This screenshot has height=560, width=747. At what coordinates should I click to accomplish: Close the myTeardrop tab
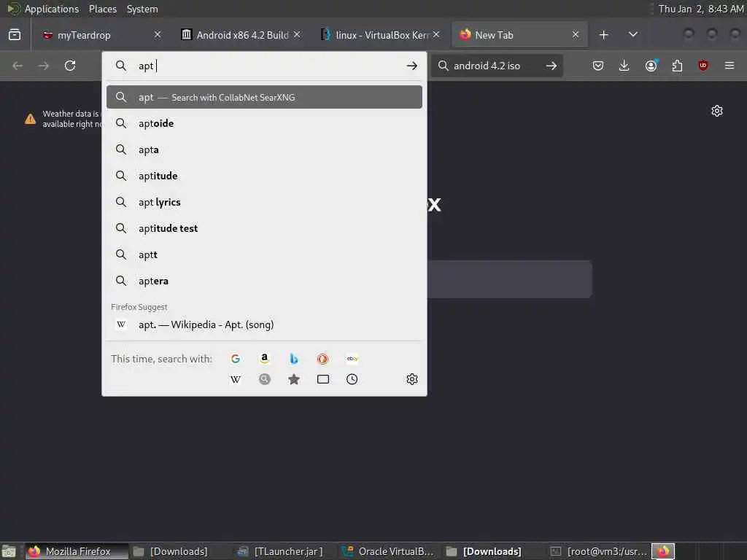pos(158,35)
